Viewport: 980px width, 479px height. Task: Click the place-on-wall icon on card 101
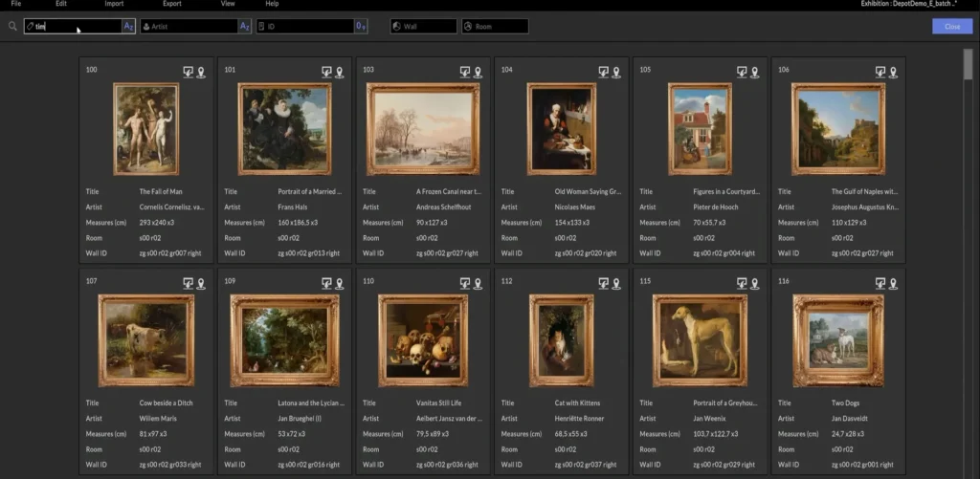pyautogui.click(x=326, y=73)
